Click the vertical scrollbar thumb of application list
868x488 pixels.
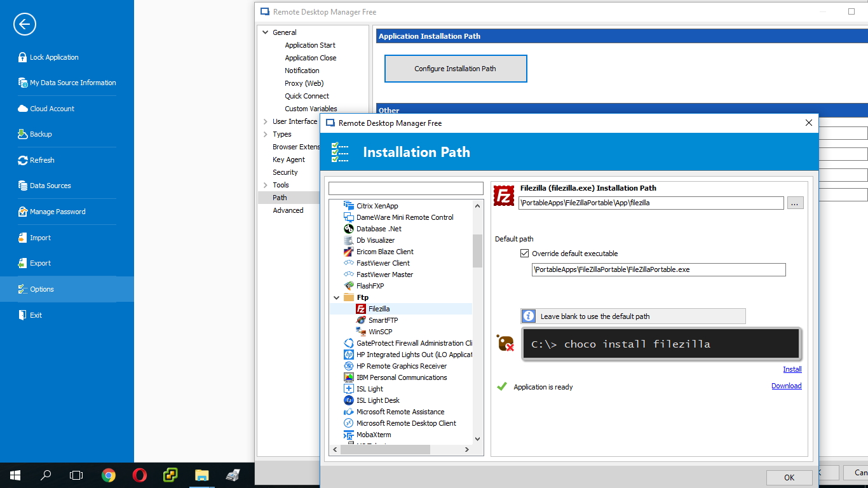tap(478, 251)
